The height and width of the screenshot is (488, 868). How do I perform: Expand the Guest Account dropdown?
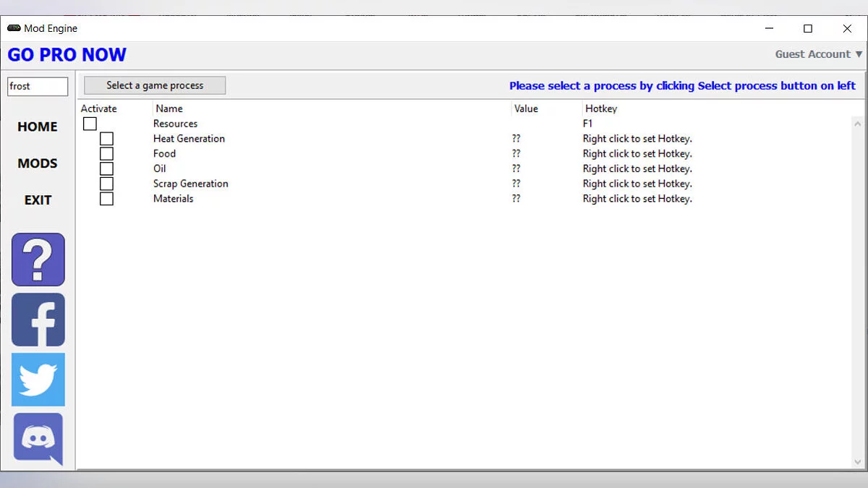point(818,54)
